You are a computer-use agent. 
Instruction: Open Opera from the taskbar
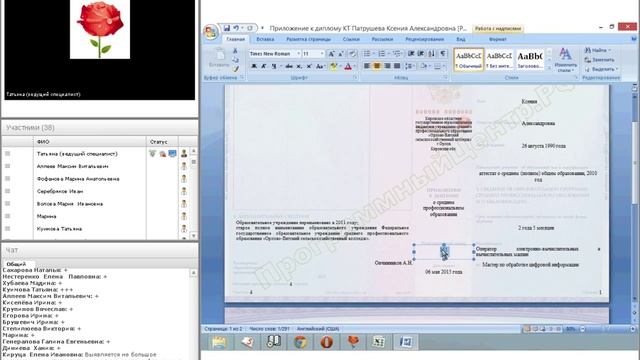tap(327, 342)
